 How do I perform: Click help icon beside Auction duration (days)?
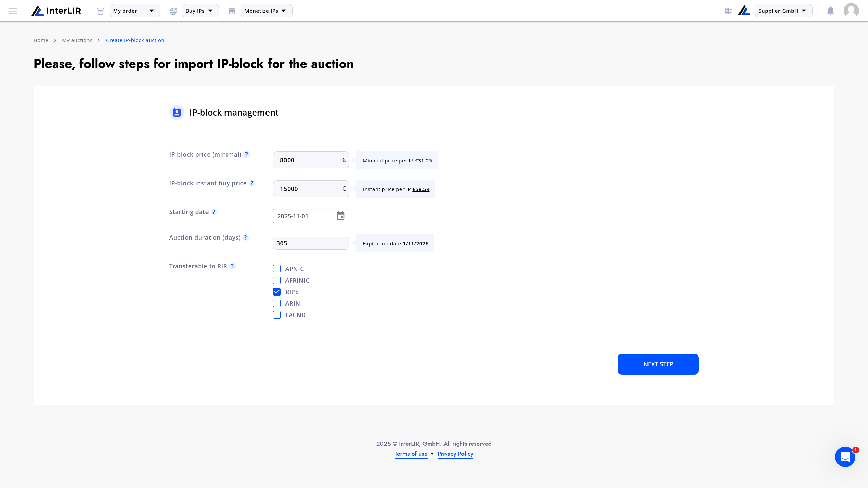coord(246,238)
